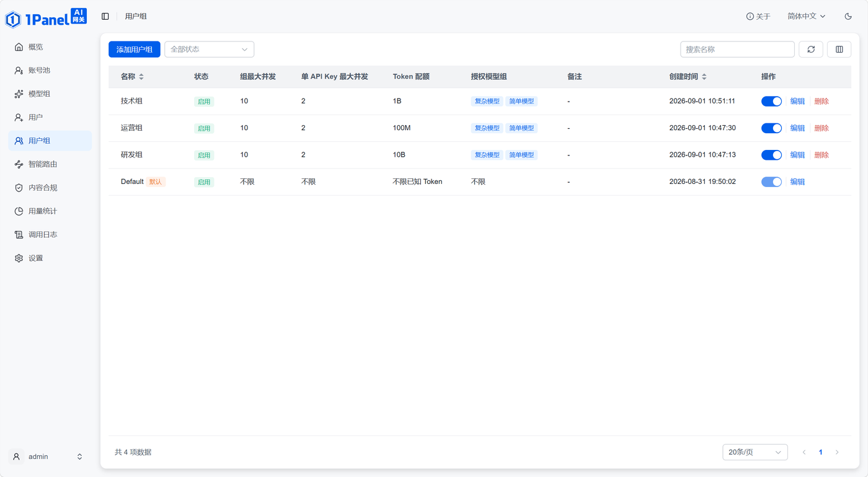Click the admin avatar icon

click(17, 457)
